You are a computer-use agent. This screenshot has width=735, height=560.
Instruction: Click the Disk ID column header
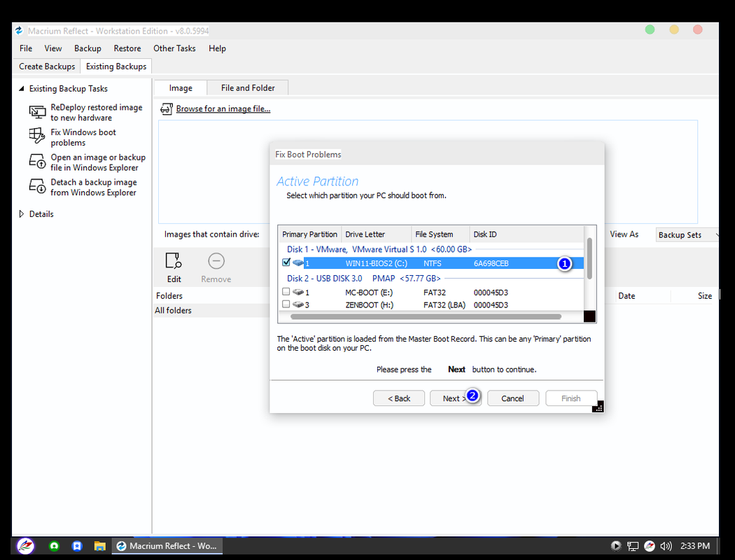click(x=527, y=234)
